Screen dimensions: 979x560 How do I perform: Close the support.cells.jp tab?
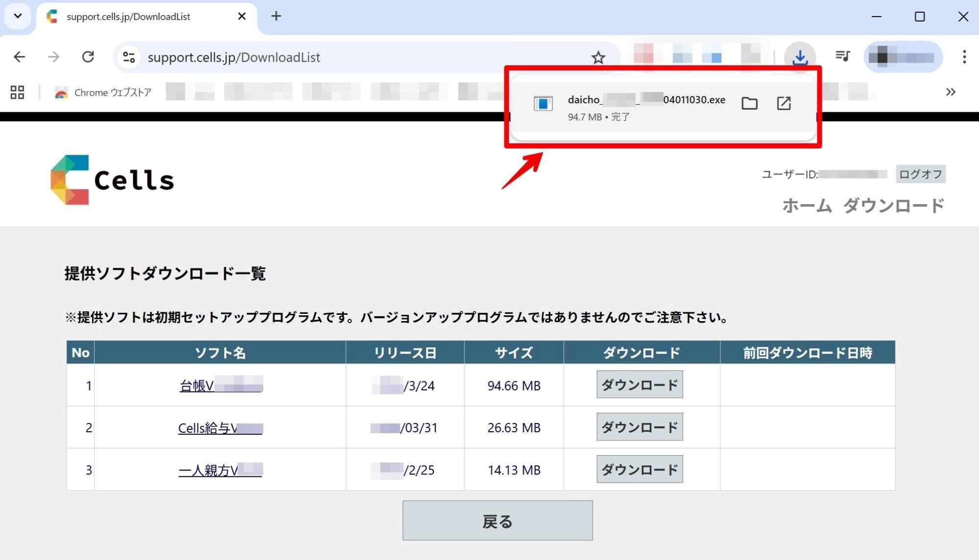[241, 16]
